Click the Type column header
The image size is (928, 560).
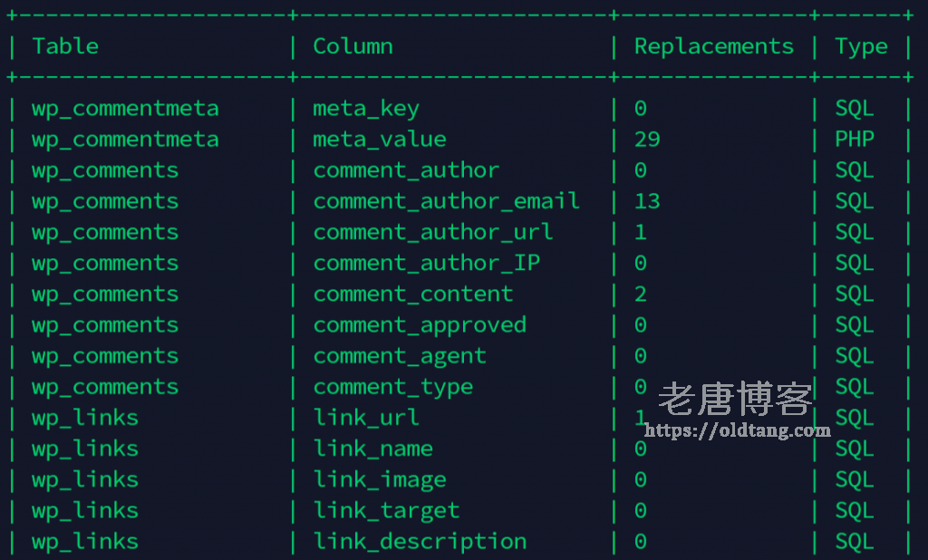tap(861, 47)
